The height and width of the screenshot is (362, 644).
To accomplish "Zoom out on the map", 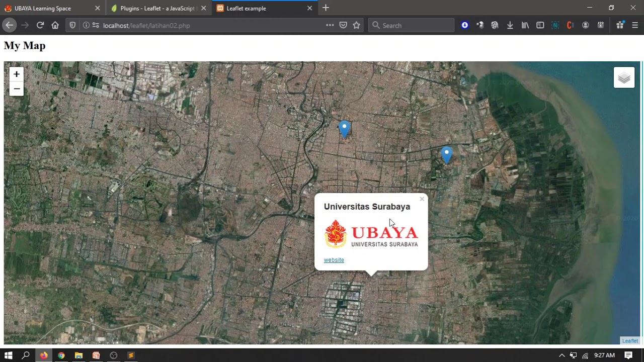I will point(17,88).
